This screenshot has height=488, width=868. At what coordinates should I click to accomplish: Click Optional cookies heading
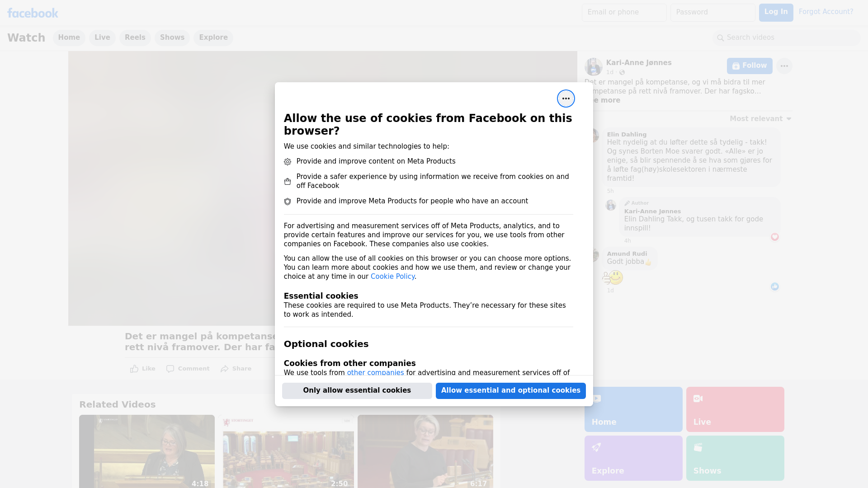click(x=326, y=344)
